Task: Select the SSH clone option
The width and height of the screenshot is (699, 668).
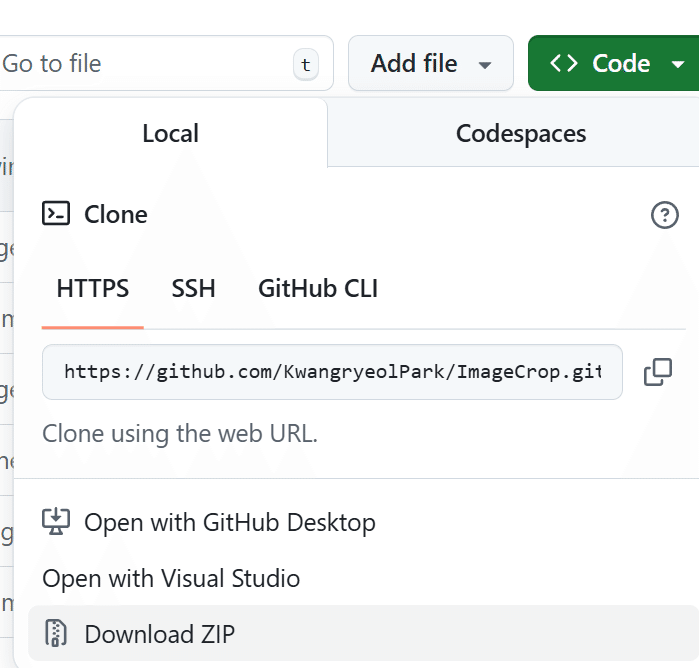Action: pyautogui.click(x=193, y=289)
